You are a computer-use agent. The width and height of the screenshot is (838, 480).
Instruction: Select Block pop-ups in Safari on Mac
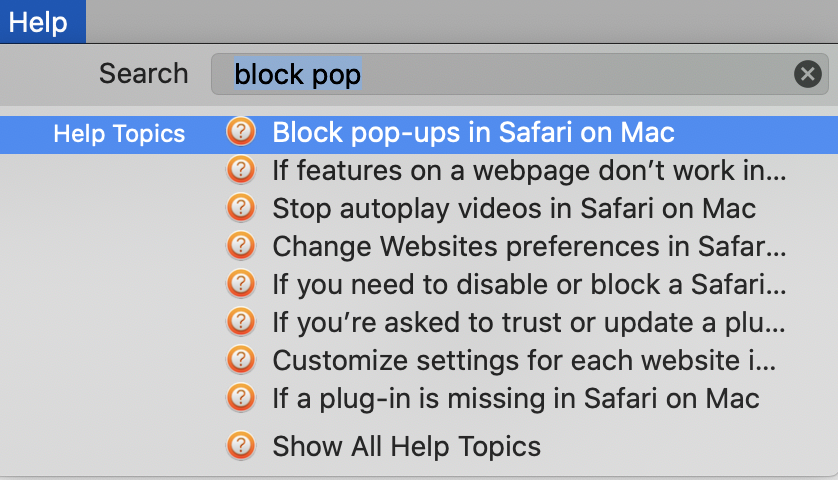(473, 132)
